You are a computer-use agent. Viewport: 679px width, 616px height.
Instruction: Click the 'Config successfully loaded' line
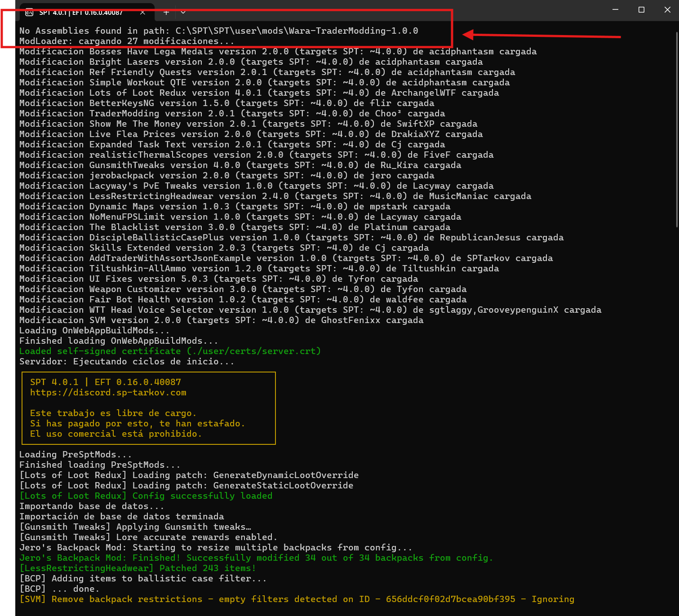(x=146, y=496)
